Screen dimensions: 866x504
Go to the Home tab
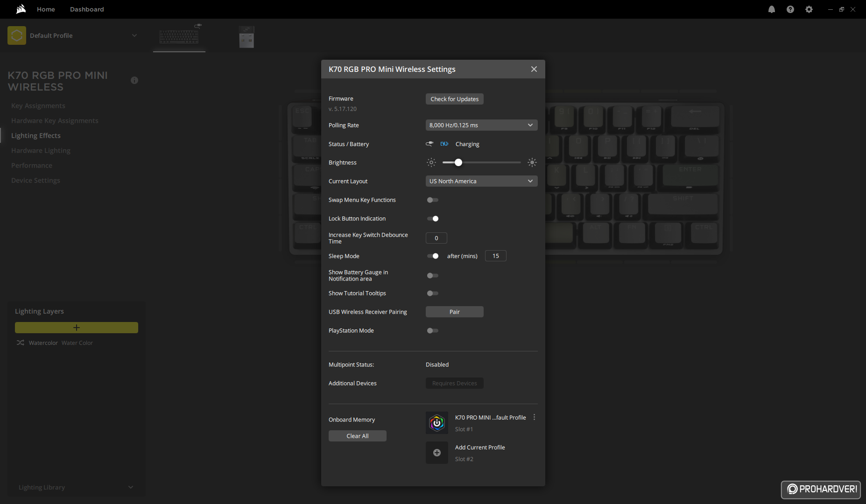(46, 9)
